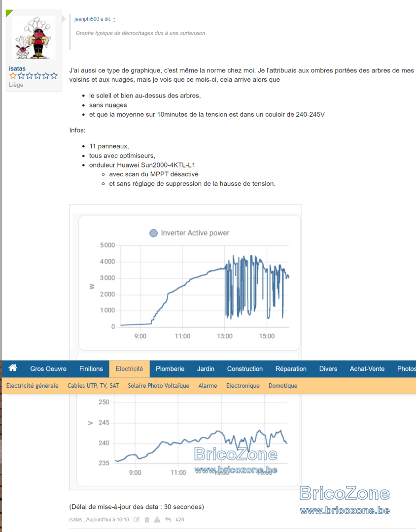Open the Jardin menu section
Screen dimensions: 416x532
pos(206,369)
